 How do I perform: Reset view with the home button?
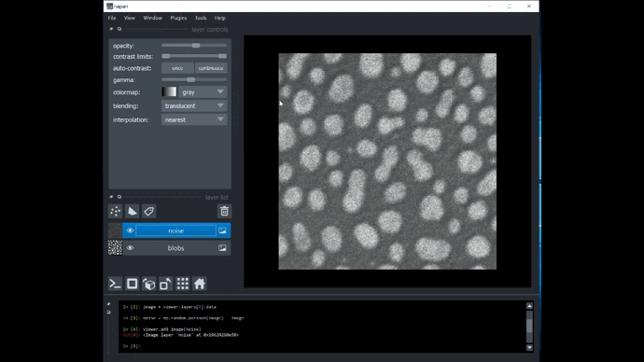(200, 284)
